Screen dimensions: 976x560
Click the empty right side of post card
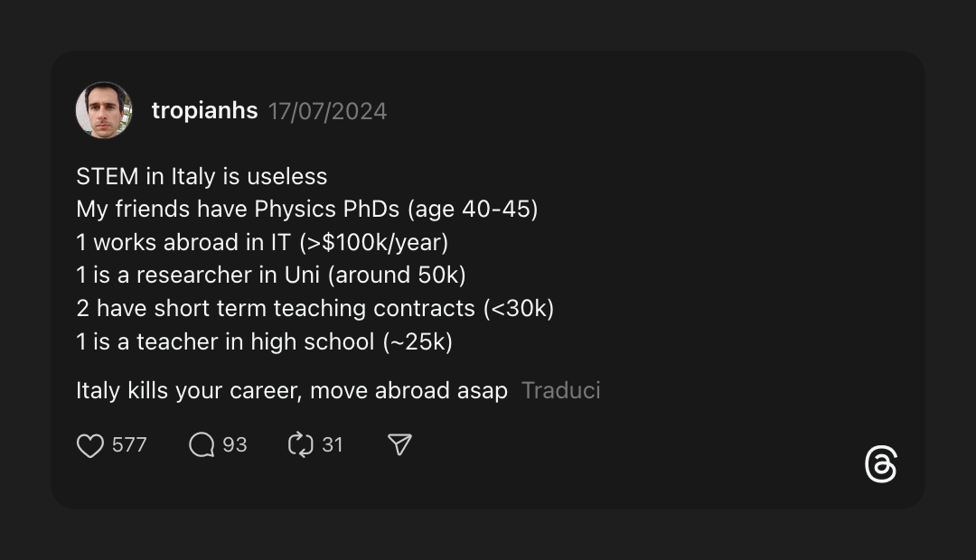(x=768, y=271)
